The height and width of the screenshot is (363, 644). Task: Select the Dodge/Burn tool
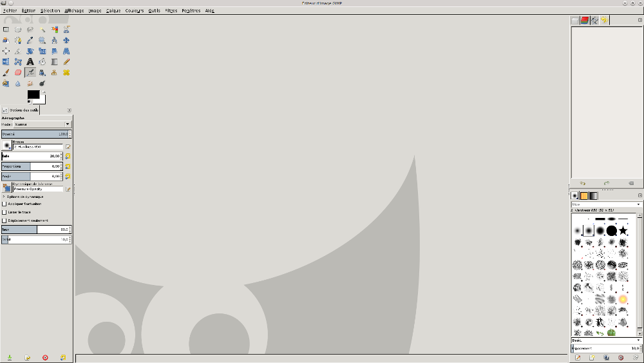(x=43, y=83)
